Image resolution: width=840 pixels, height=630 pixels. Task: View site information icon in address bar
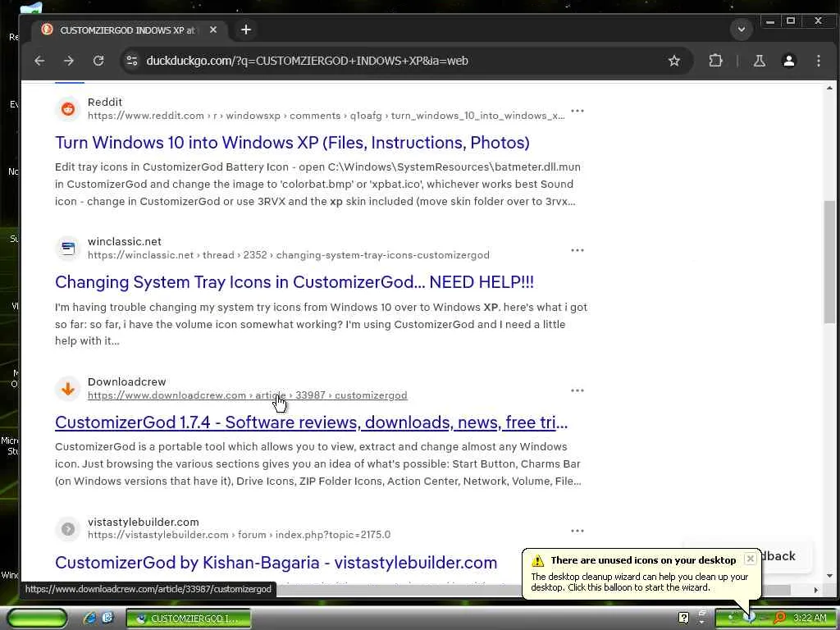132,61
